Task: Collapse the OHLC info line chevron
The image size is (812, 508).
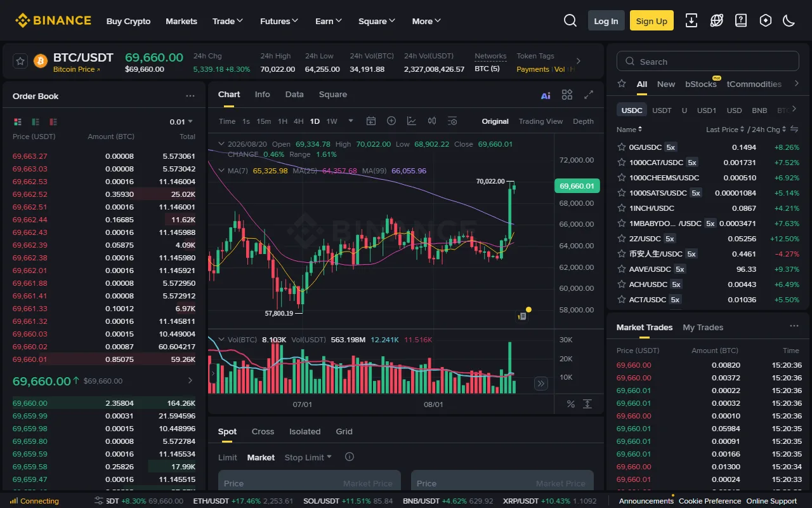Action: tap(221, 144)
